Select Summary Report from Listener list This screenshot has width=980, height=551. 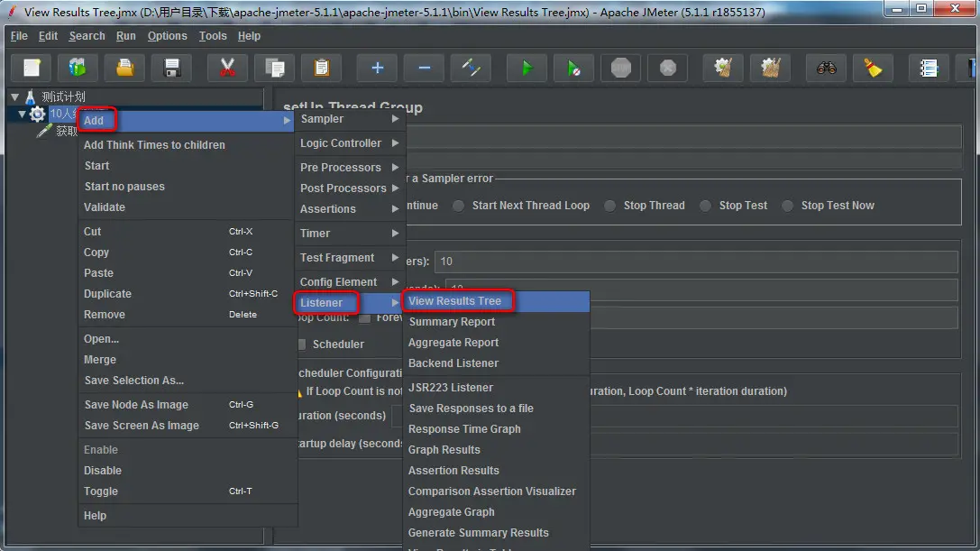pos(452,321)
